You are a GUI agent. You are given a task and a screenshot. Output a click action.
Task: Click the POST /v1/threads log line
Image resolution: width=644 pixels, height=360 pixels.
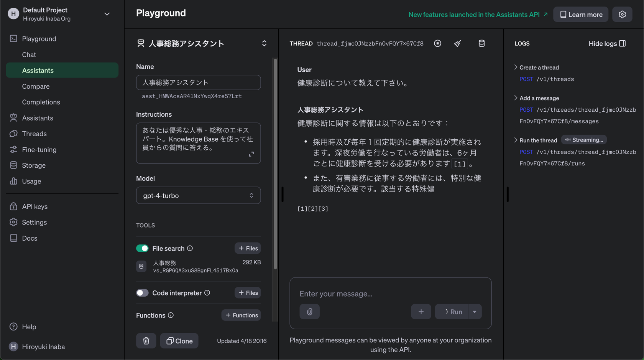[546, 79]
